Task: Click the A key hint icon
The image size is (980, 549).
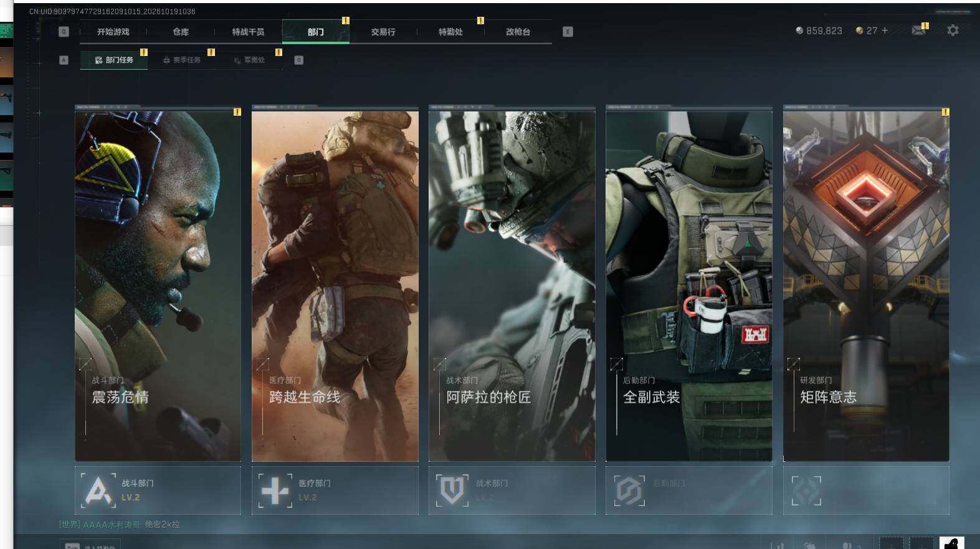Action: tap(64, 60)
